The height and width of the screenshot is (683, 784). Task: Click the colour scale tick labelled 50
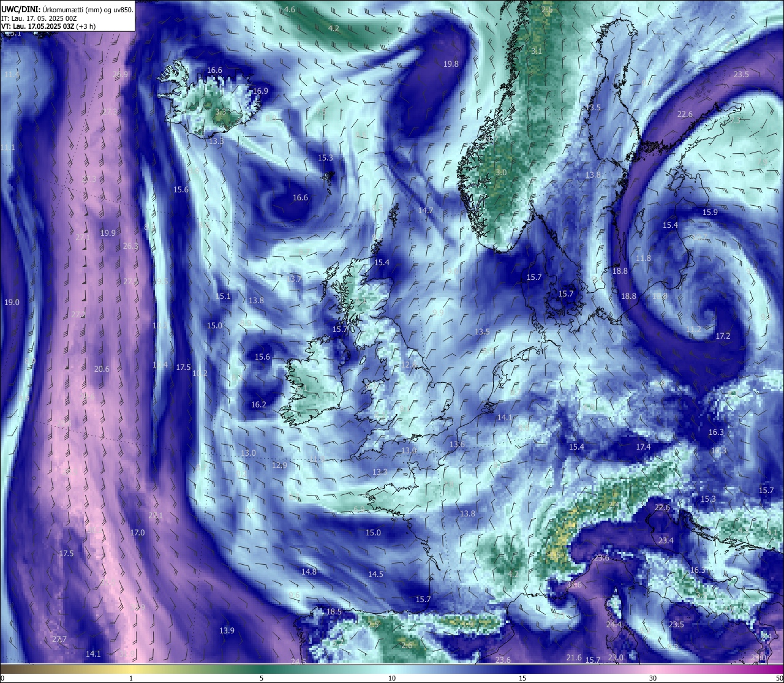click(x=778, y=677)
